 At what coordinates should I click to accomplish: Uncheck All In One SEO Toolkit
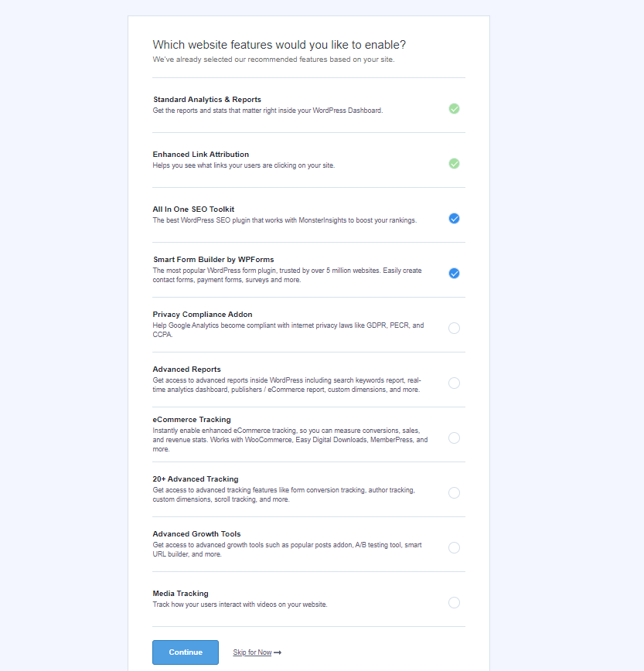tap(454, 219)
